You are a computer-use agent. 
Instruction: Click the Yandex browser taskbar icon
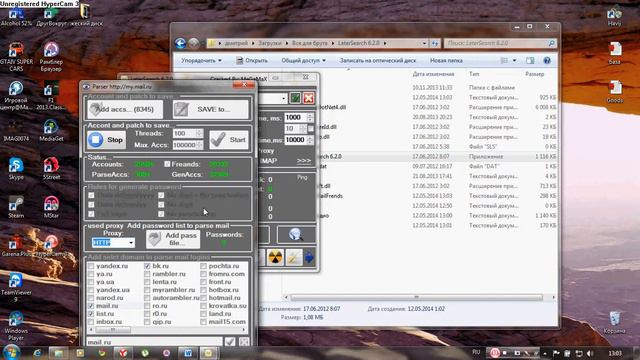coord(123,353)
